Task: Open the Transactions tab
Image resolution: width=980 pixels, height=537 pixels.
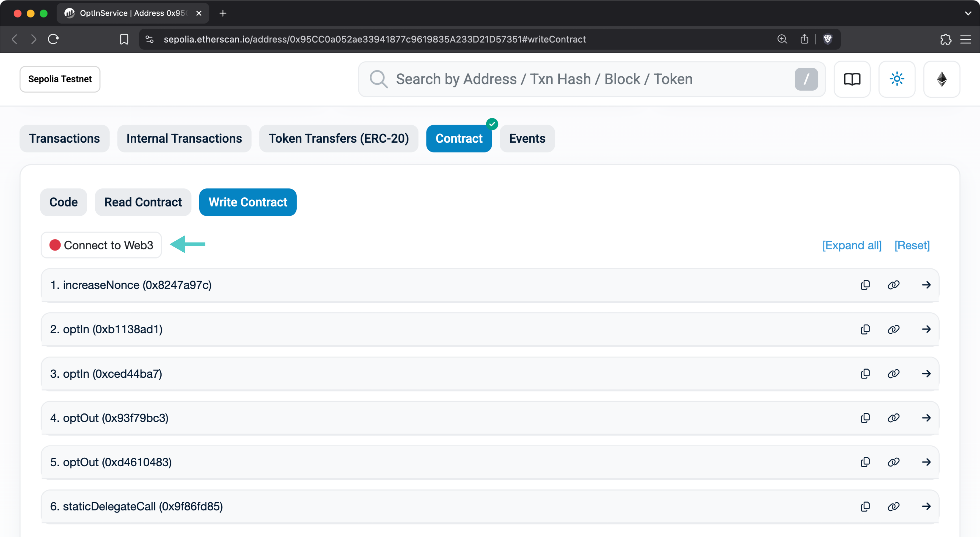Action: click(64, 138)
